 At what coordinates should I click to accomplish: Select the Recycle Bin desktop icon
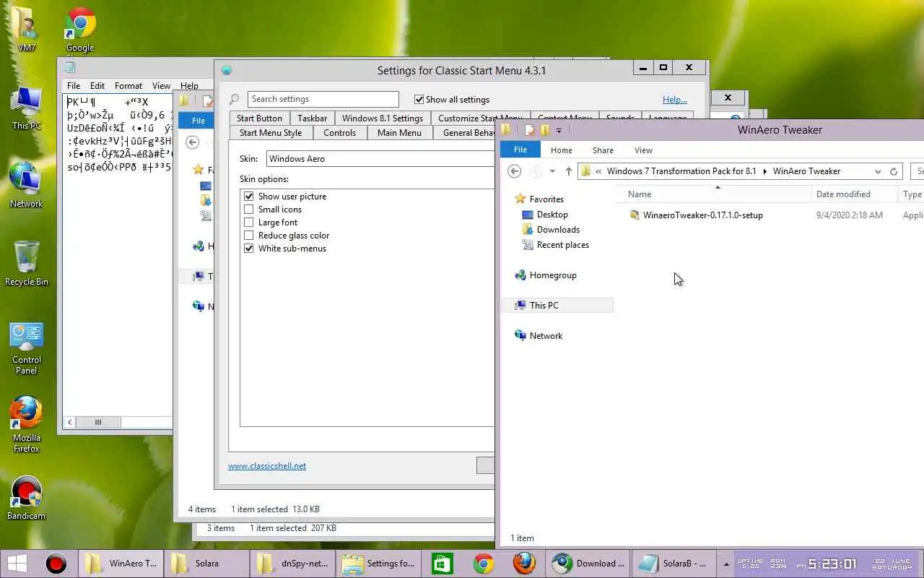(26, 263)
